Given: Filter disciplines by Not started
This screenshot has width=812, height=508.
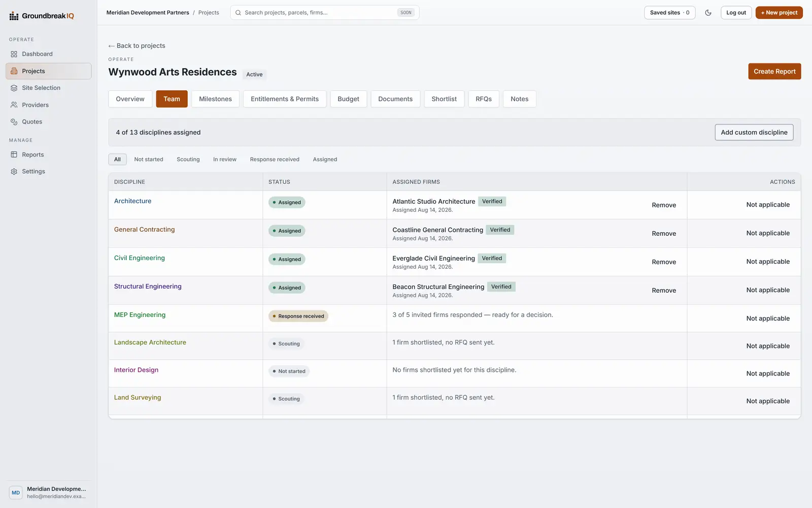Looking at the screenshot, I should pos(149,160).
